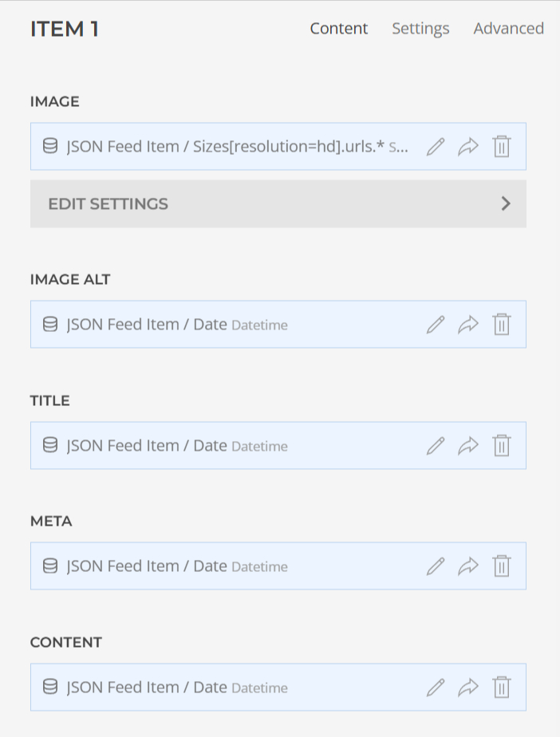Select the Content tab
This screenshot has width=560, height=737.
tap(339, 29)
